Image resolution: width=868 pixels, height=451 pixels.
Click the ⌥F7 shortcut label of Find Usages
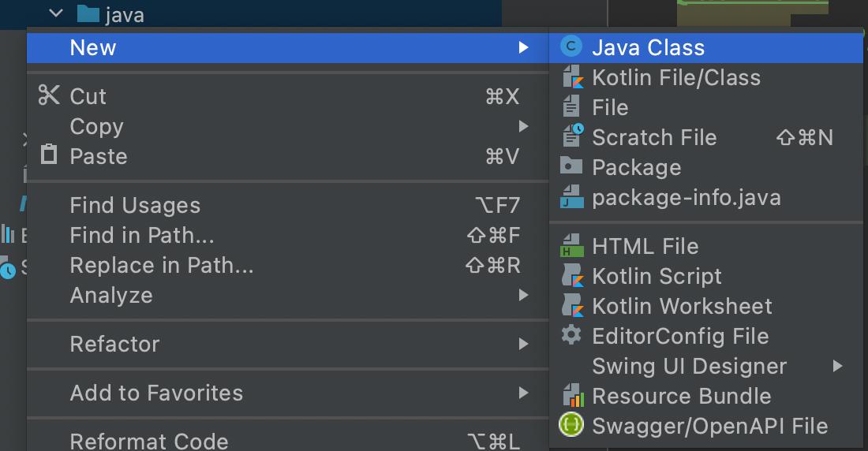[497, 205]
